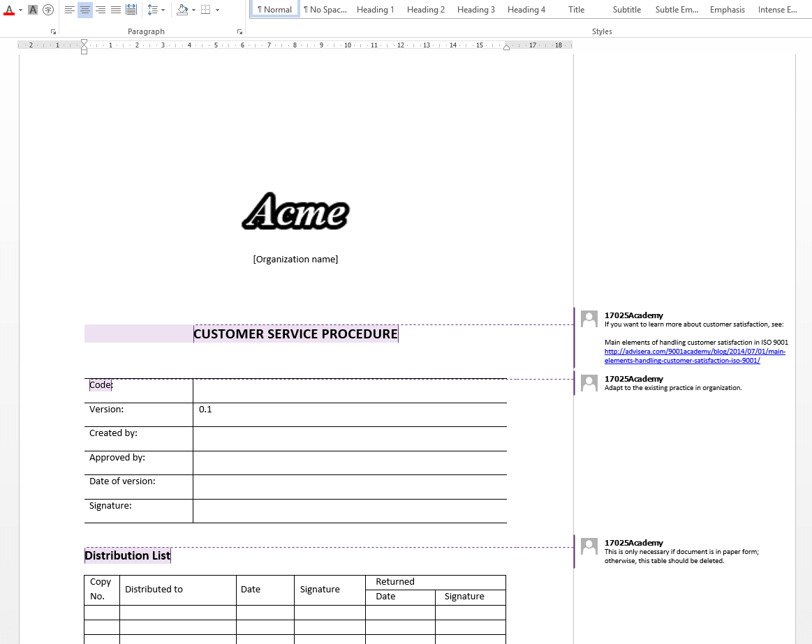Screen dimensions: 812x644
Task: Select the Align Left icon
Action: click(69, 10)
